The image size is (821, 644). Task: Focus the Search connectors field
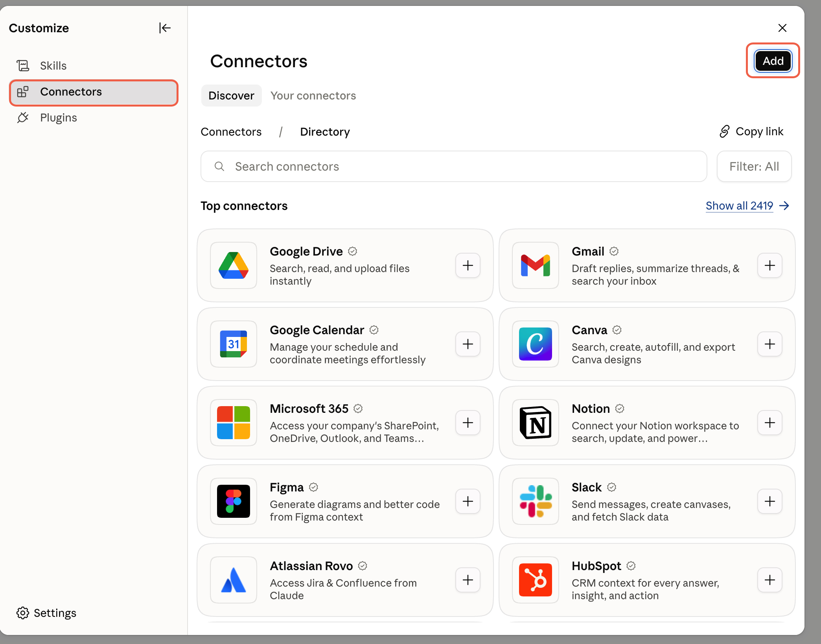coord(454,166)
